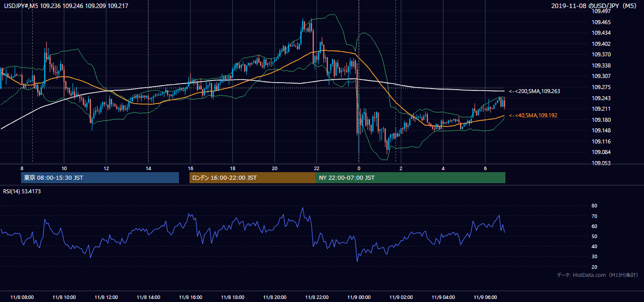Screen dimensions: 644x302
Task: Click hour label 8 under price chart
Action: pos(22,168)
